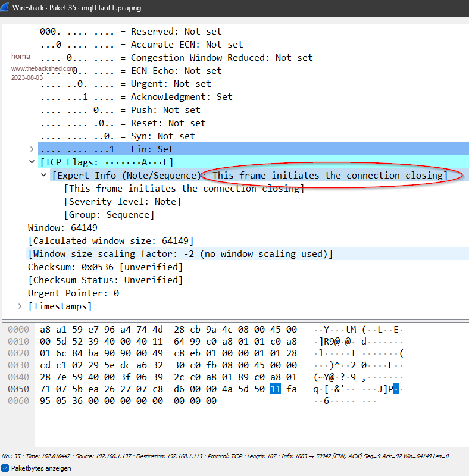This screenshot has height=476, width=469.
Task: Select Calculated window size row
Action: click(111, 241)
